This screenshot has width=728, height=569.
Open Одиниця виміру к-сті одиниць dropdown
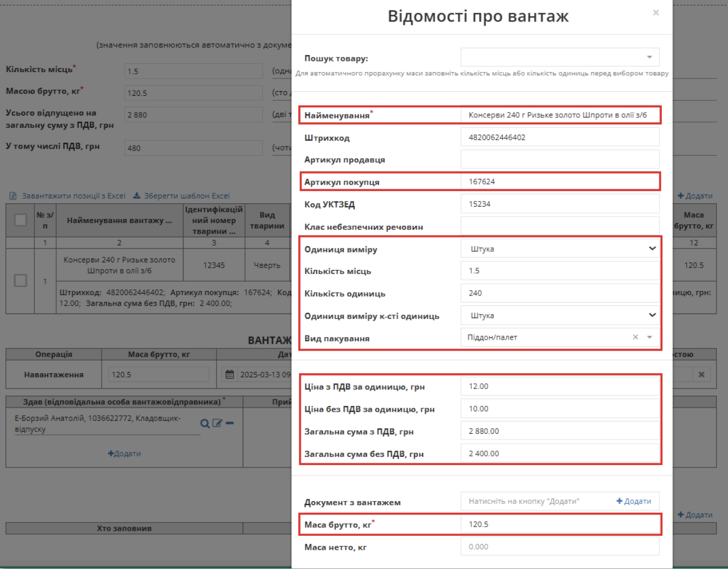tap(560, 315)
